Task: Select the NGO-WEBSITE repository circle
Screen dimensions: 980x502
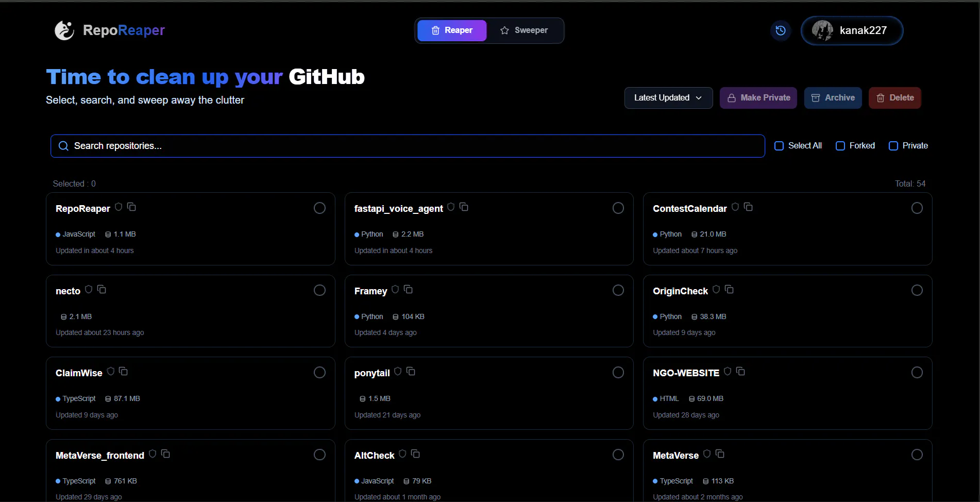Action: tap(917, 372)
